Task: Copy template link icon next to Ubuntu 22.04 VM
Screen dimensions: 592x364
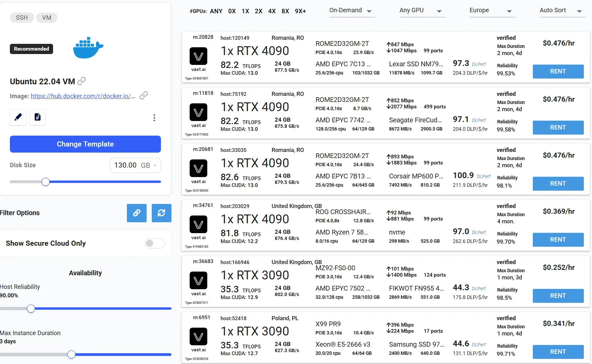Action: (82, 81)
